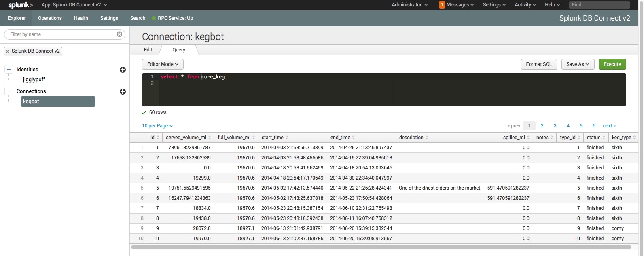The width and height of the screenshot is (644, 256).
Task: Sort by the id column
Action: point(155,138)
